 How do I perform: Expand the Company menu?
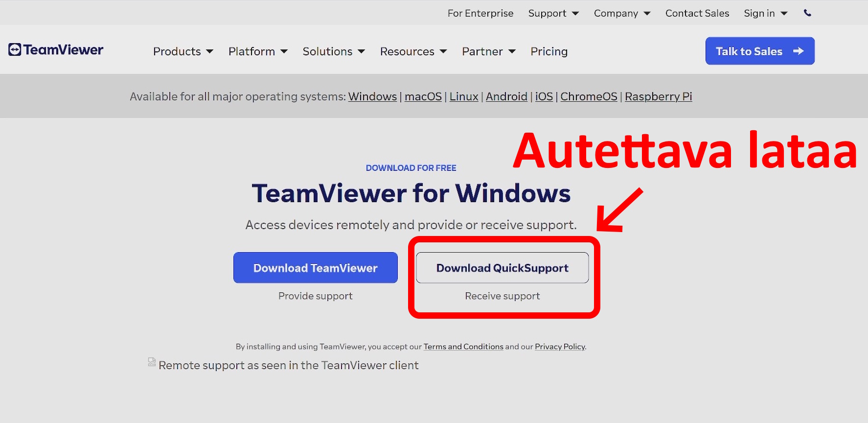(622, 13)
